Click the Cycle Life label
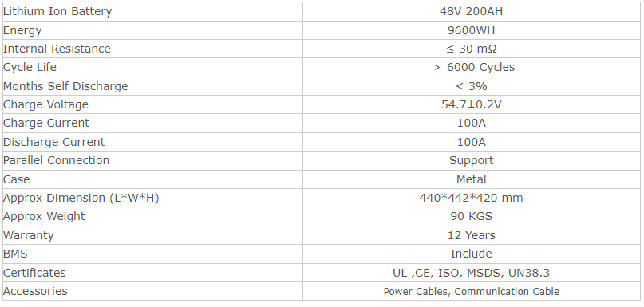 (x=30, y=67)
